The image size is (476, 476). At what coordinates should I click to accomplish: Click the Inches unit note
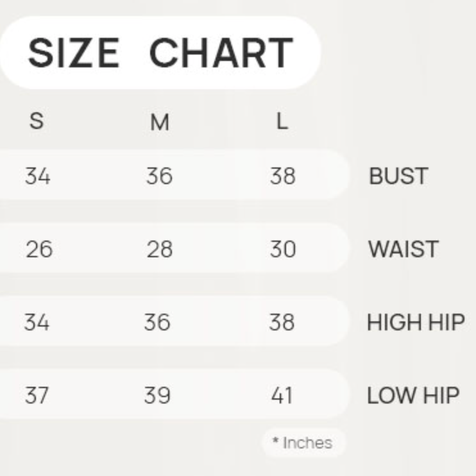pos(303,443)
